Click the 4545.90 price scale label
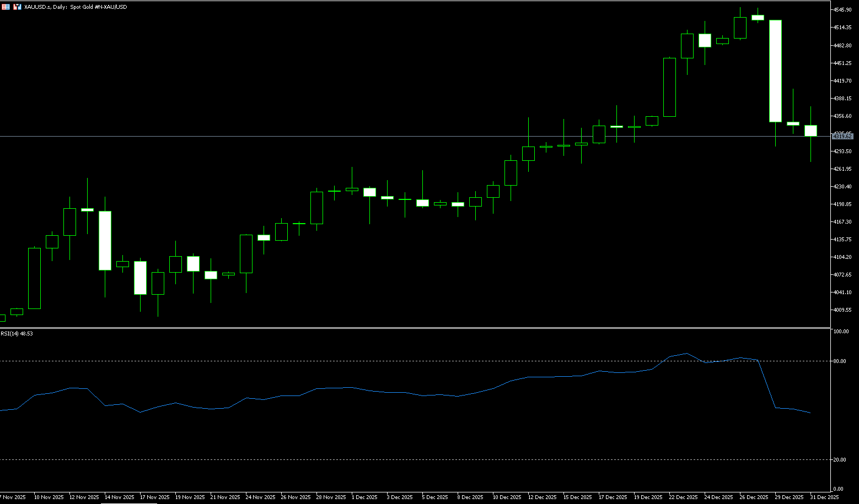This screenshot has width=859, height=504. click(842, 10)
